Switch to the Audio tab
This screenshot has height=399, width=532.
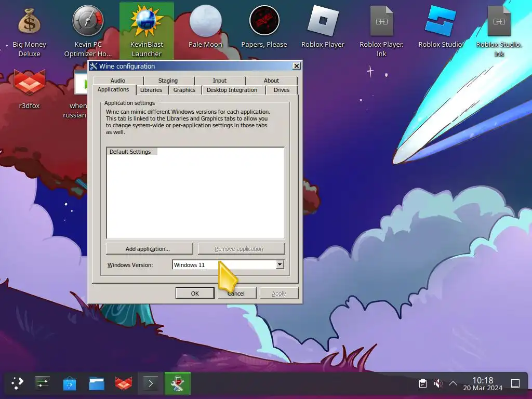click(118, 81)
